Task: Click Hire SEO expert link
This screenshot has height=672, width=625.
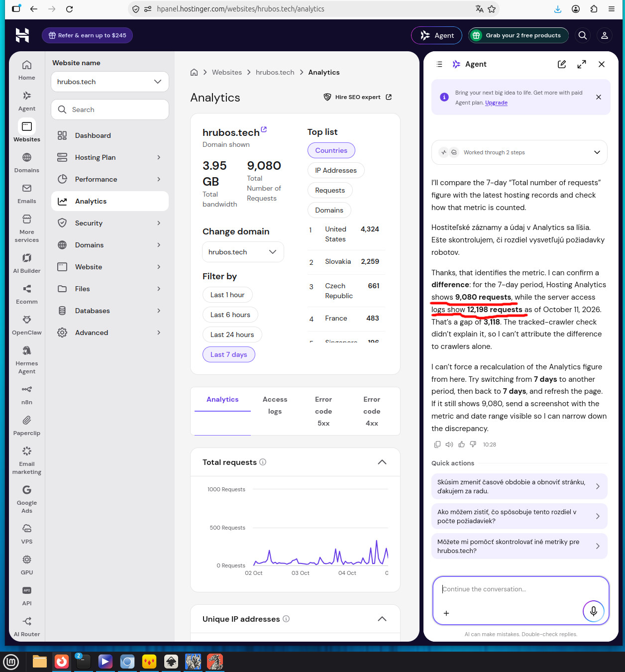Action: [358, 97]
